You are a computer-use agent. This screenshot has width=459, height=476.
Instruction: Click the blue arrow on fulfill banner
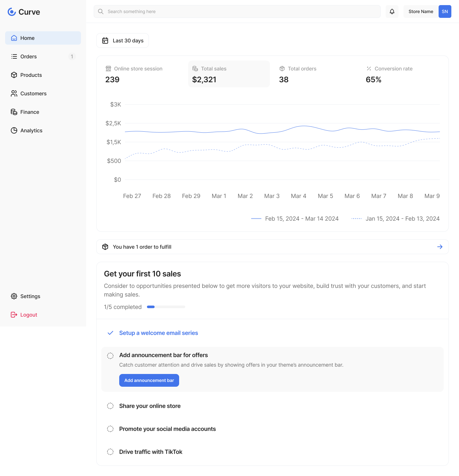440,247
